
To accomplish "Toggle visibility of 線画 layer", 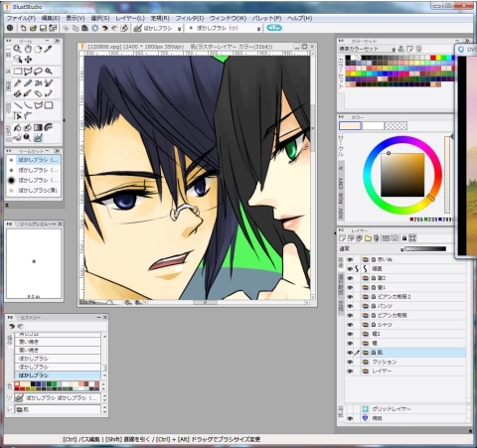I will coord(350,269).
